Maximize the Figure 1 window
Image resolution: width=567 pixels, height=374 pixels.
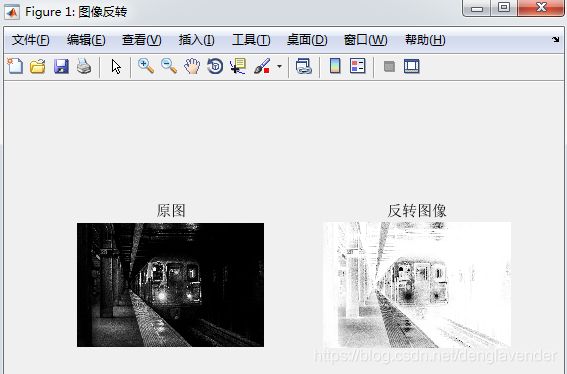[x=504, y=8]
